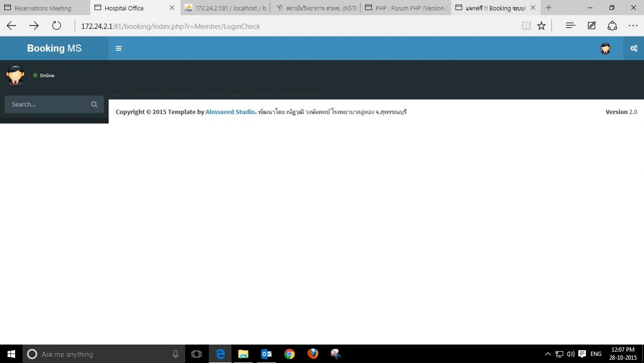Viewport: 644px width, 363px height.
Task: Open the Windows Start menu
Action: tap(11, 354)
